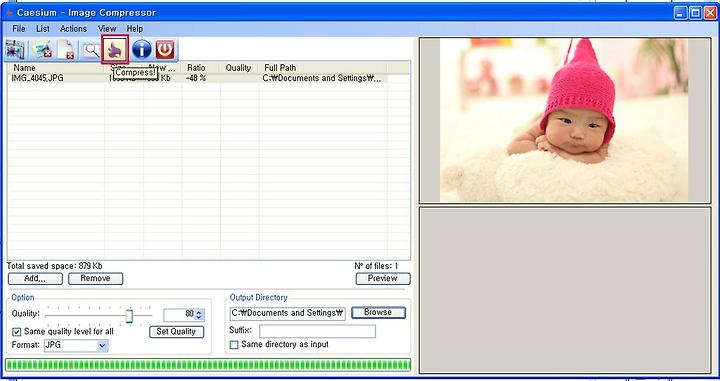720x381 pixels.
Task: Click the Compress! toolbar icon
Action: point(115,50)
